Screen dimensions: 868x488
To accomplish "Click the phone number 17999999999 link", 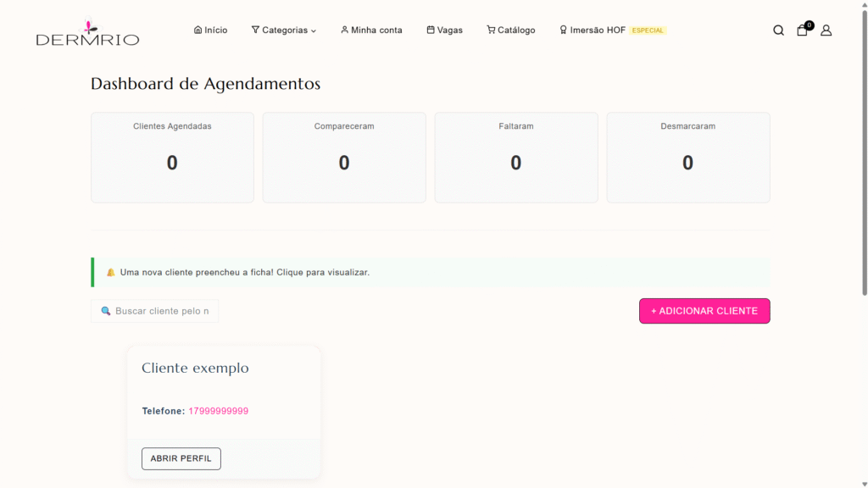I will point(219,411).
